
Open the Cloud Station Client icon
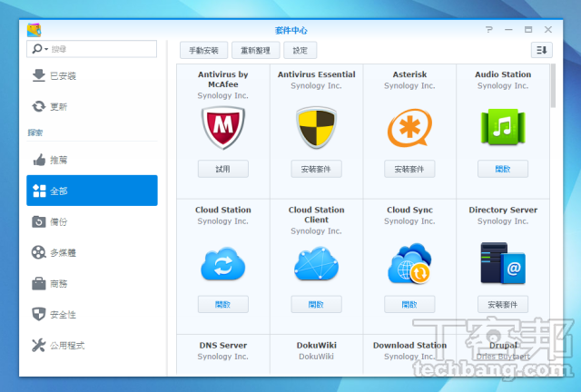[x=316, y=264]
